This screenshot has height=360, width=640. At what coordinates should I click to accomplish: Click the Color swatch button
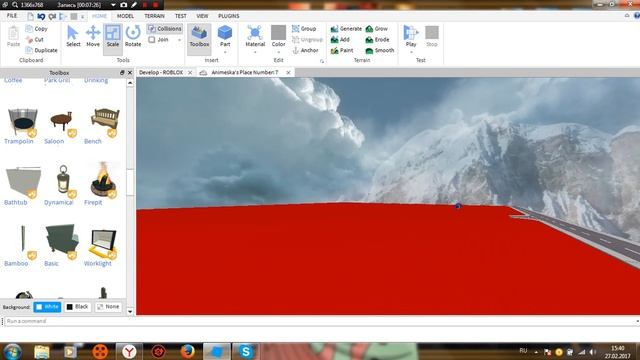tap(278, 36)
